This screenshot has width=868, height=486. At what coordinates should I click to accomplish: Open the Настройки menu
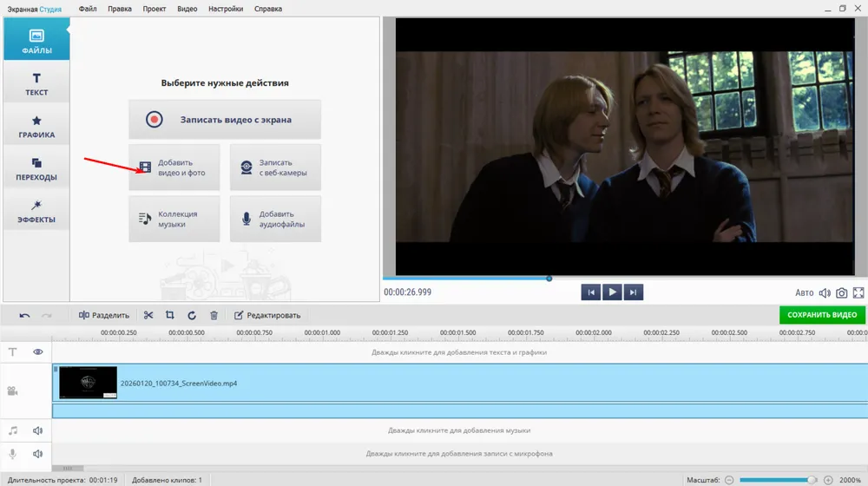(226, 9)
